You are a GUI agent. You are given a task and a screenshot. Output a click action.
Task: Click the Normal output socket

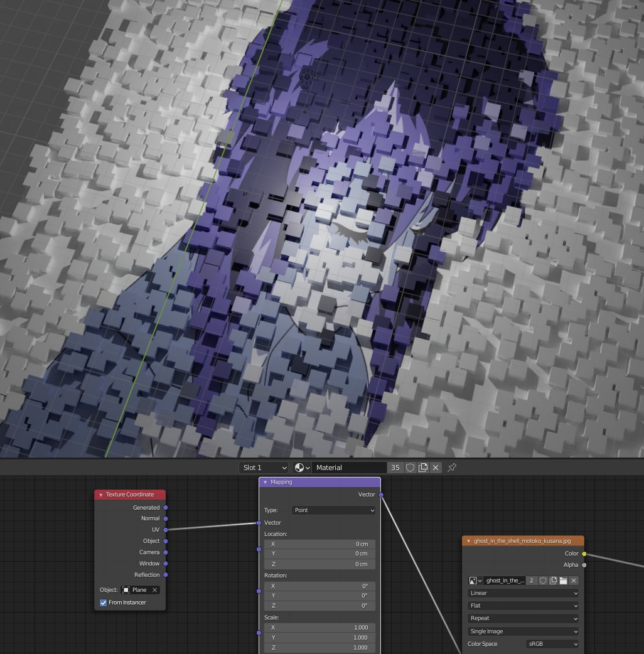(x=166, y=518)
